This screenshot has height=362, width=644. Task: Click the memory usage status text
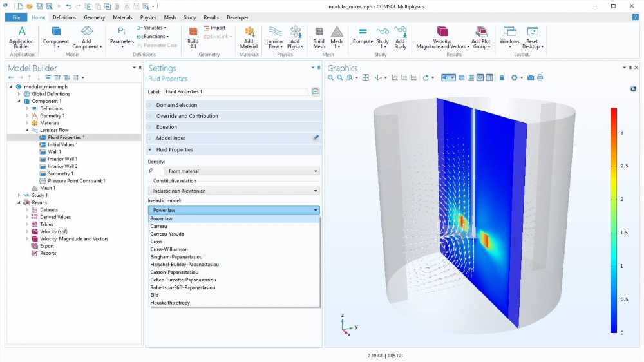click(x=385, y=356)
